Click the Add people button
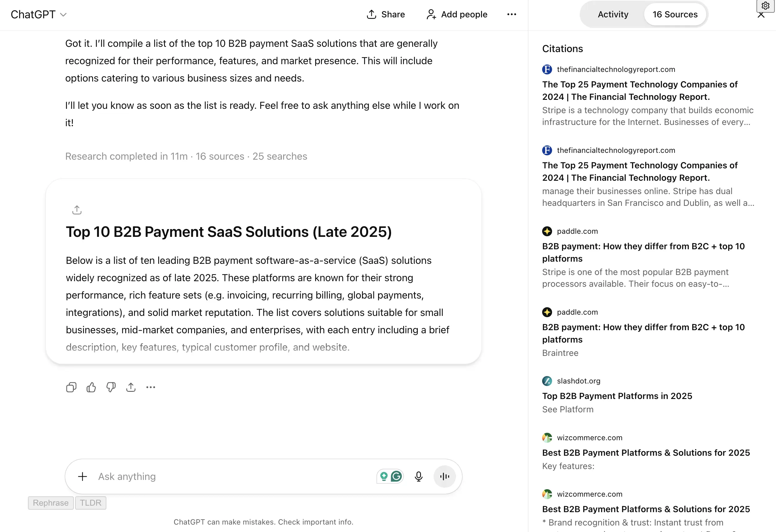The width and height of the screenshot is (776, 532). coord(457,14)
